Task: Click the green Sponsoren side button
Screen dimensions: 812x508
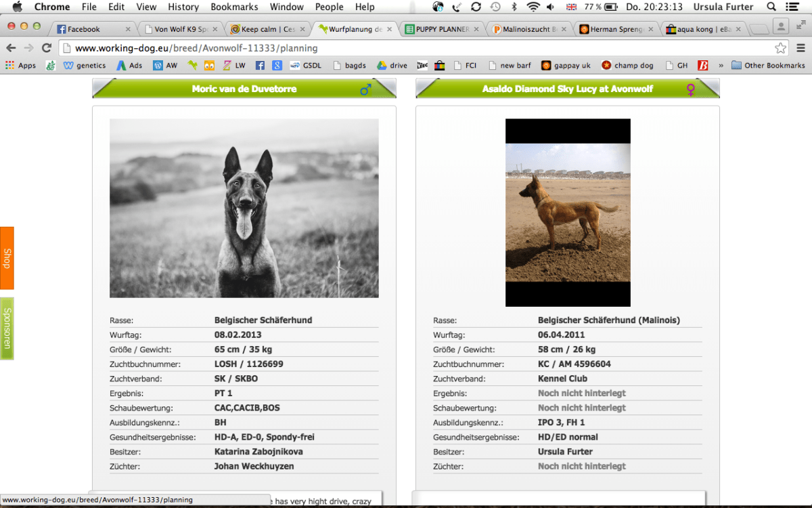Action: pos(7,329)
